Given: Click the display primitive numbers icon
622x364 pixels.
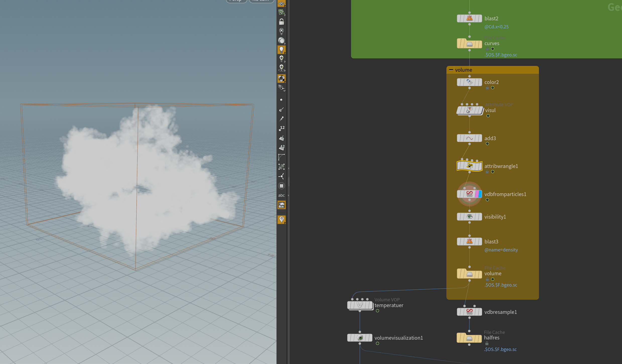Looking at the screenshot, I should pos(282,147).
